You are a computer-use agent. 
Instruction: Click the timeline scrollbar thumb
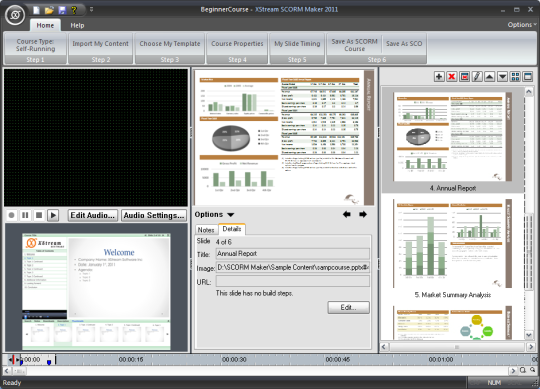pos(19,371)
